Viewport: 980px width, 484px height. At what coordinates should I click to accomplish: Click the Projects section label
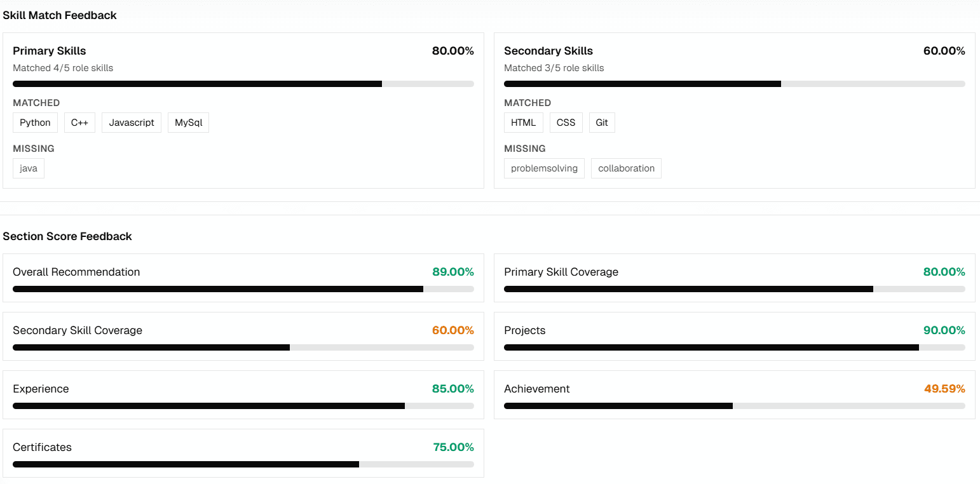point(525,330)
